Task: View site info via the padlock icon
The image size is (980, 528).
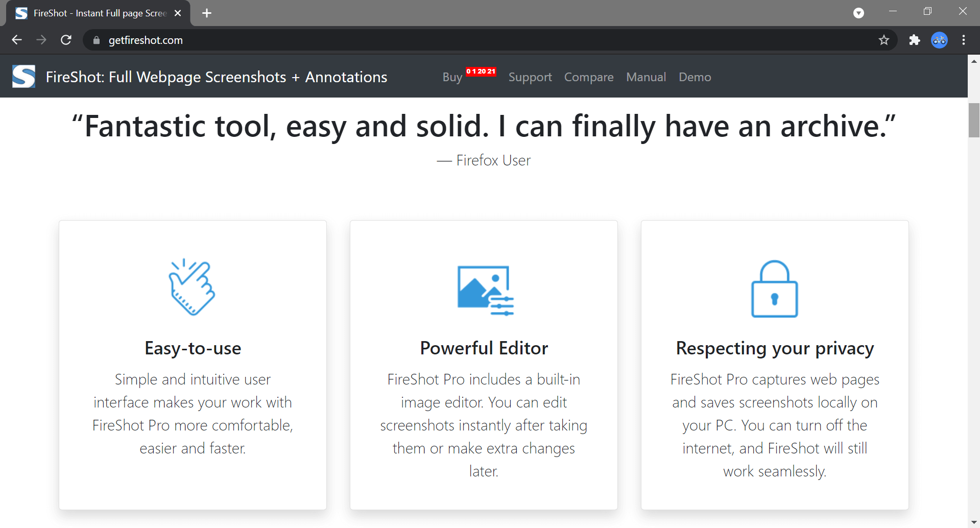Action: [96, 40]
